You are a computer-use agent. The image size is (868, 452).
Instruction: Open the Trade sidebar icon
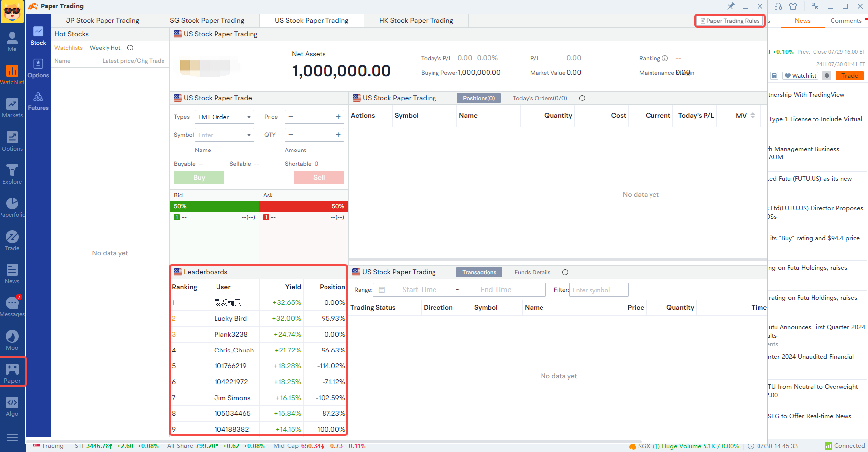point(12,241)
